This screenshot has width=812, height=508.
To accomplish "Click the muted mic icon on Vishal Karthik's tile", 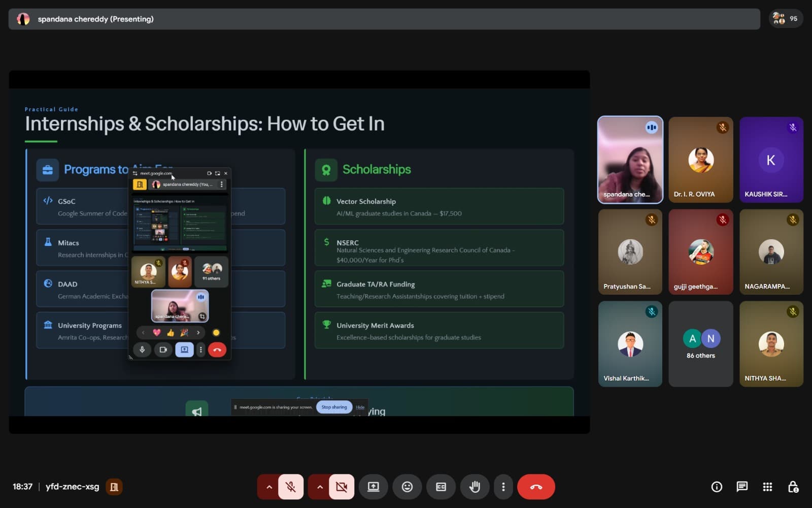I will pos(652,312).
